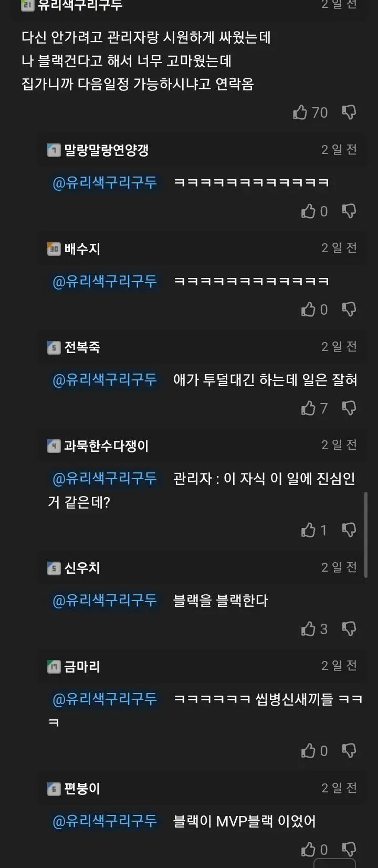Open 배수지's user profile name
This screenshot has width=378, height=868.
coord(82,249)
